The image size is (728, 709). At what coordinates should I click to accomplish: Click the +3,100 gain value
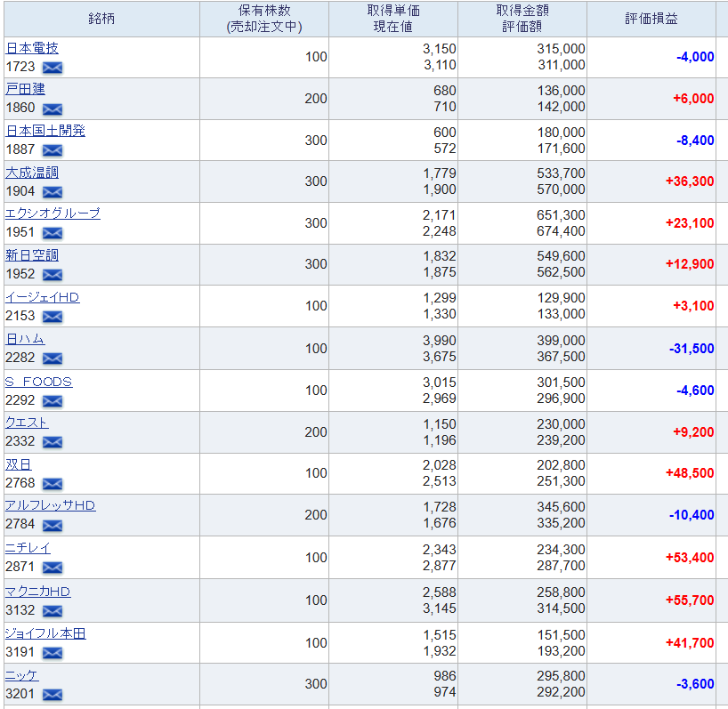[693, 306]
